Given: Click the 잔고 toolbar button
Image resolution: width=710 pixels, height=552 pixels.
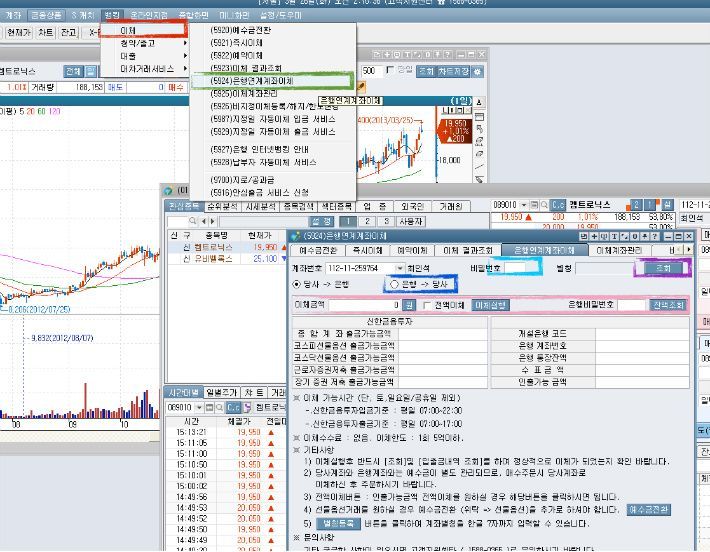Looking at the screenshot, I should [x=69, y=33].
